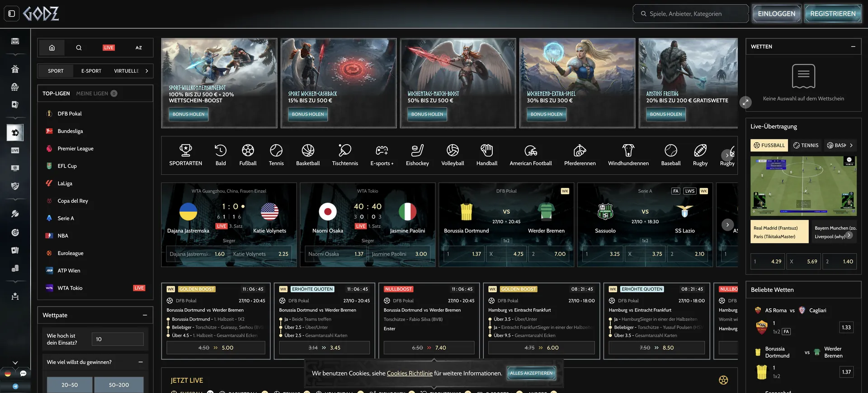Select Golden Boost odds 5.00 for Dortmund

click(x=216, y=348)
